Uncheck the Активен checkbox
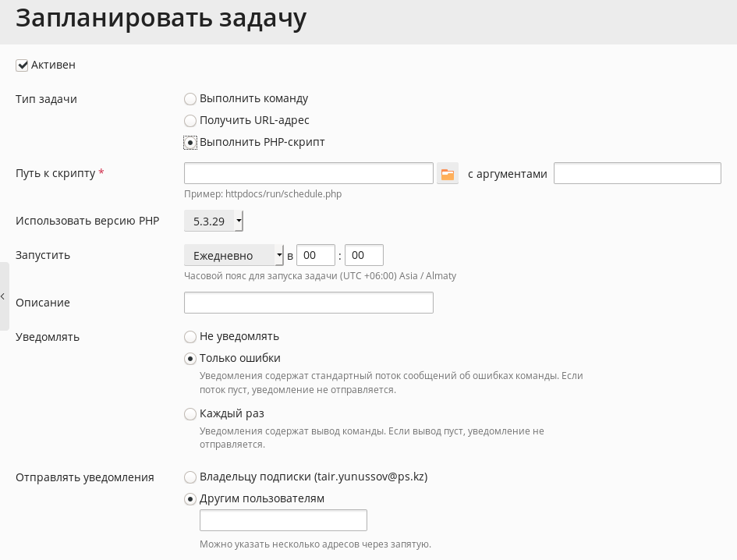This screenshot has width=737, height=560. pos(22,66)
